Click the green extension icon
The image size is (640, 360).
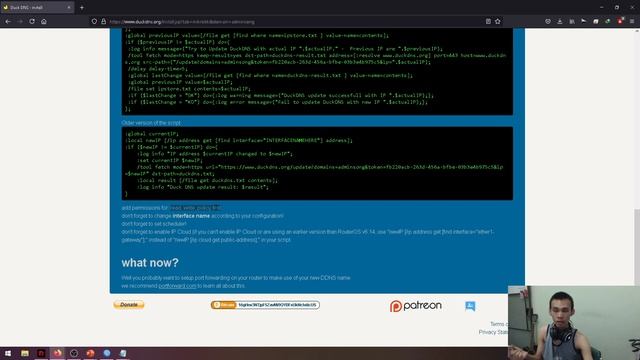point(608,21)
